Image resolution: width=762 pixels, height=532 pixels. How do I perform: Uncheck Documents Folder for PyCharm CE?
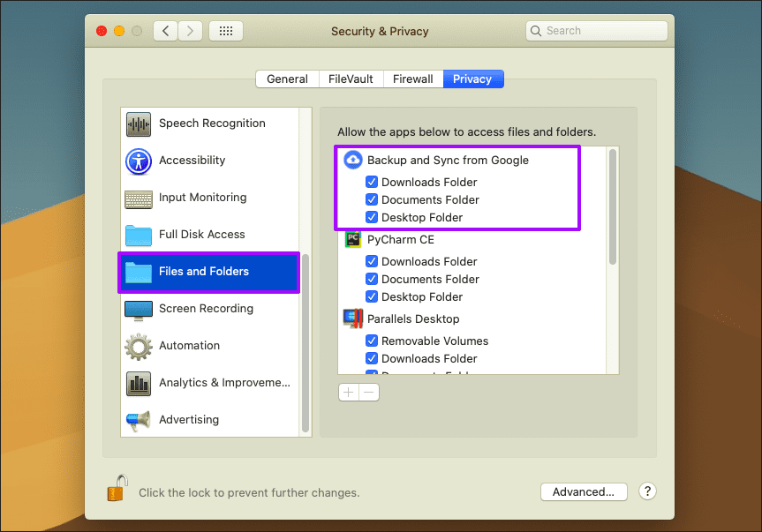[x=372, y=279]
